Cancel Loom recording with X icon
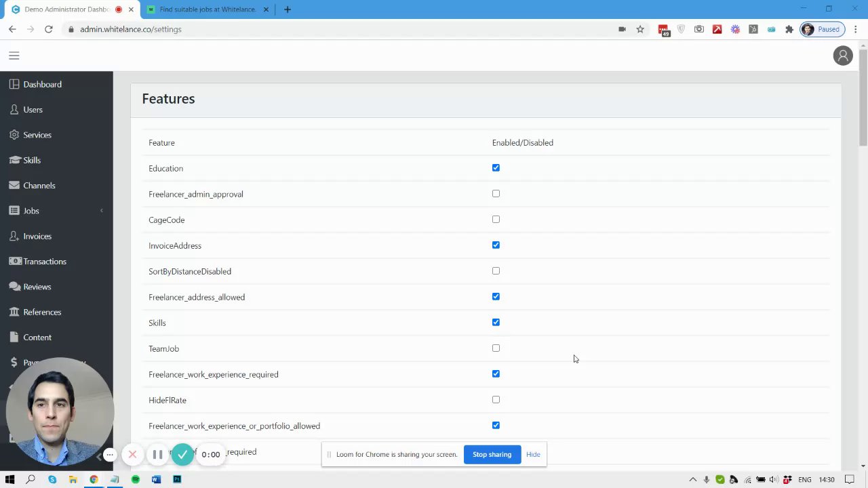868x488 pixels. pos(133,454)
